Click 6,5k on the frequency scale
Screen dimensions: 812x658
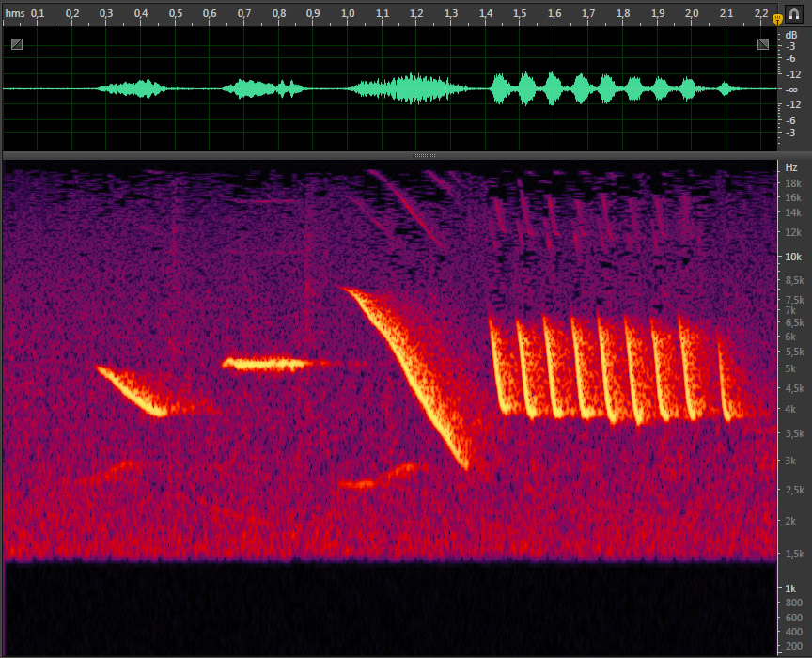pos(795,322)
